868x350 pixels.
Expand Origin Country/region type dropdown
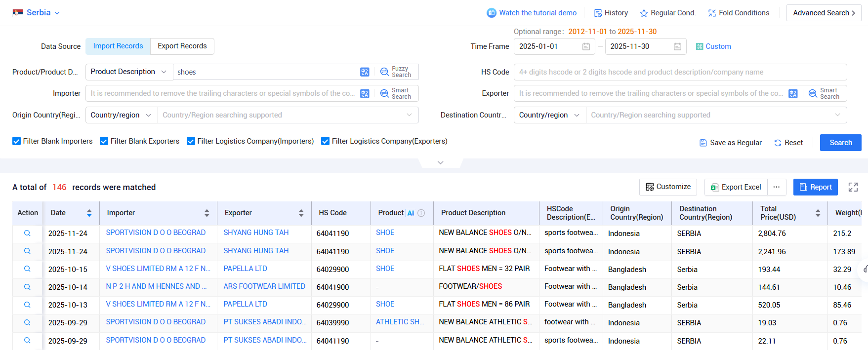(121, 115)
